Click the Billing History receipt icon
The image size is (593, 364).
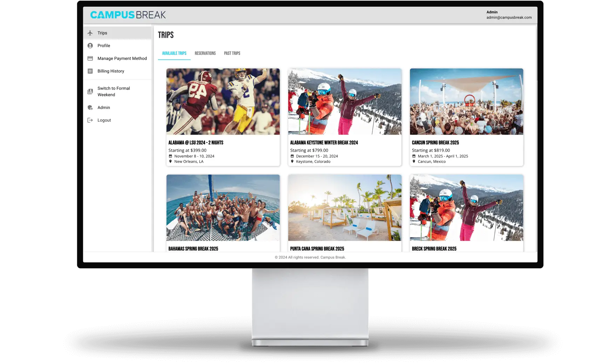click(90, 71)
